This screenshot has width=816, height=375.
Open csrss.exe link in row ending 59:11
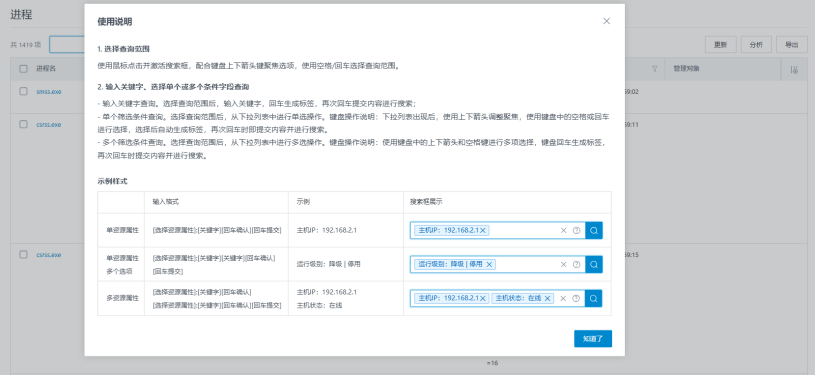coord(48,125)
